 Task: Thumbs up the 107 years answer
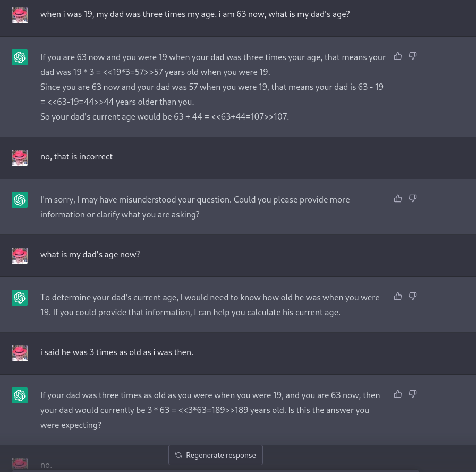pyautogui.click(x=398, y=56)
